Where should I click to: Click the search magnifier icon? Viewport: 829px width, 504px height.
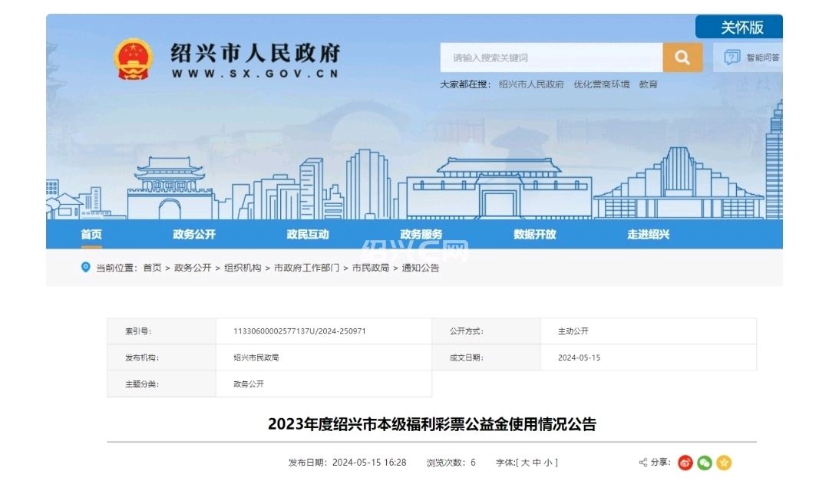click(682, 57)
